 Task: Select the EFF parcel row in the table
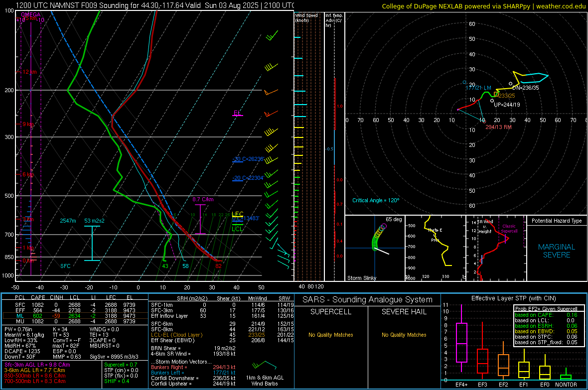(x=75, y=310)
